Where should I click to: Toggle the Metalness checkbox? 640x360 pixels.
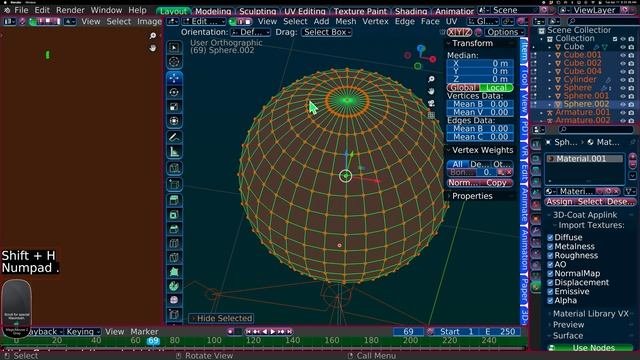coord(550,247)
